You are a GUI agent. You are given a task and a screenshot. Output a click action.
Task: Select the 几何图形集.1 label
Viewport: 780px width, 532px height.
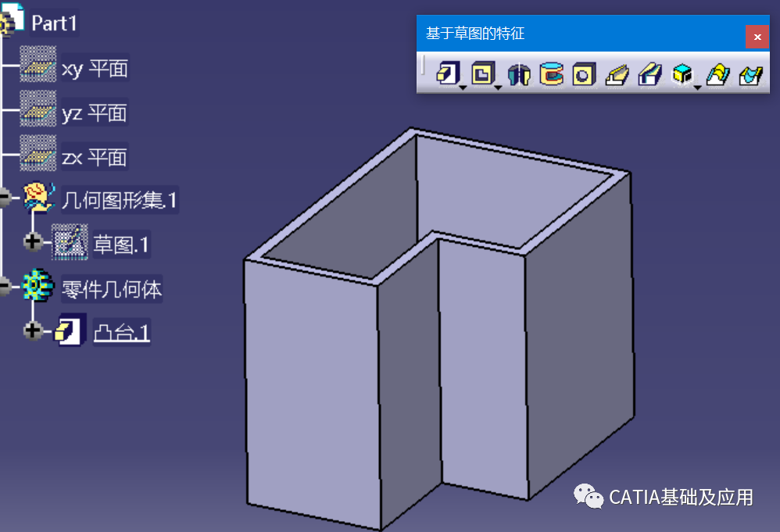(120, 200)
